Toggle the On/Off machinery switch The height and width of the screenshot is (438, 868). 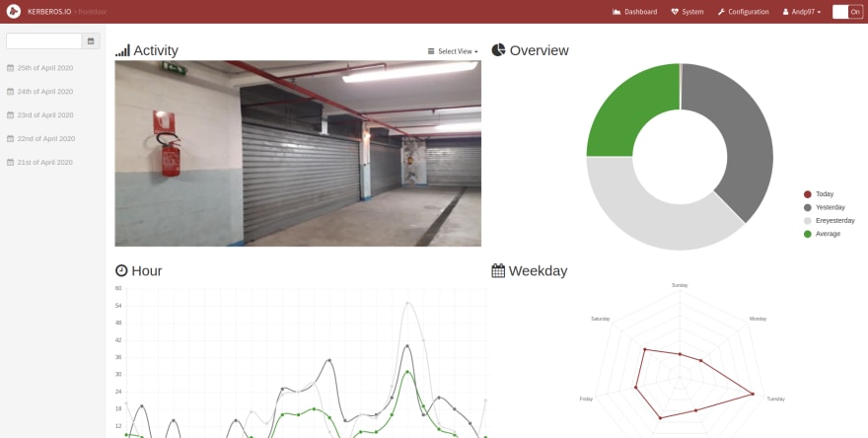click(847, 12)
